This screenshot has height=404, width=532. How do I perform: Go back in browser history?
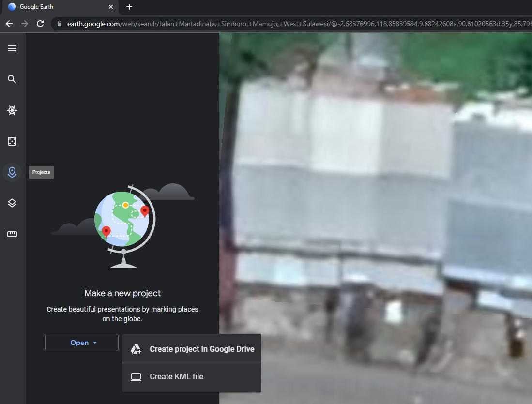pyautogui.click(x=9, y=24)
